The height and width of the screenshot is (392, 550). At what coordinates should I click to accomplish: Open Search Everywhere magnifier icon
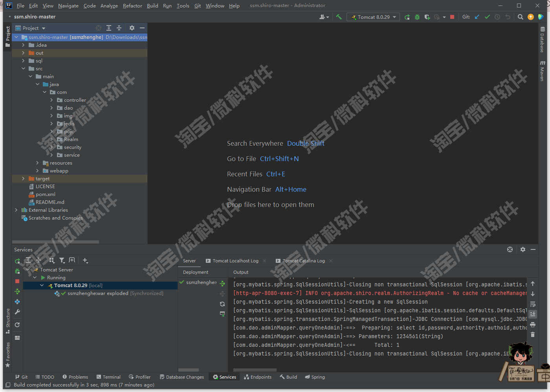[520, 17]
